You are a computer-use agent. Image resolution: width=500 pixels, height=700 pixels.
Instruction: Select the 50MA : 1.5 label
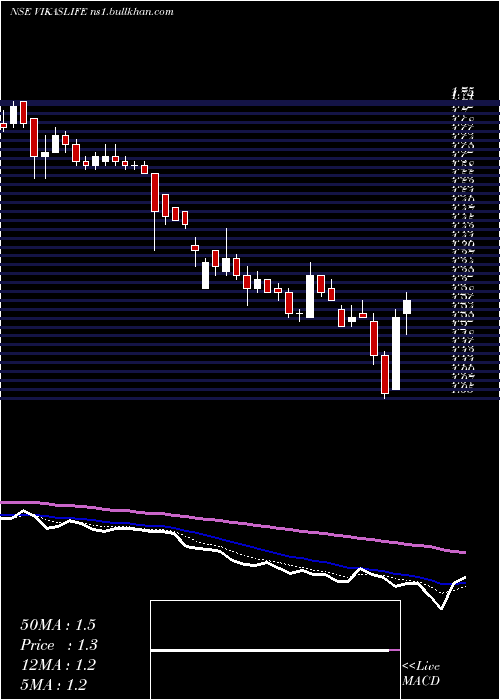[58, 625]
